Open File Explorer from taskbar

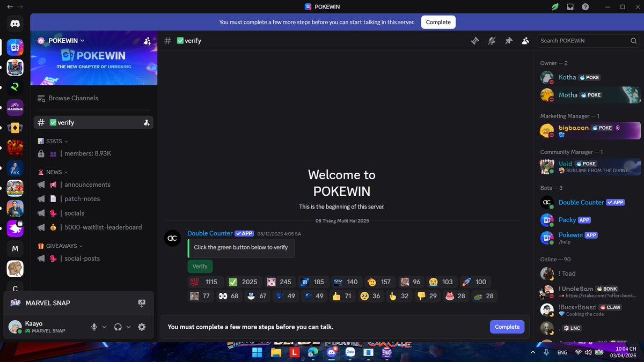[276, 352]
